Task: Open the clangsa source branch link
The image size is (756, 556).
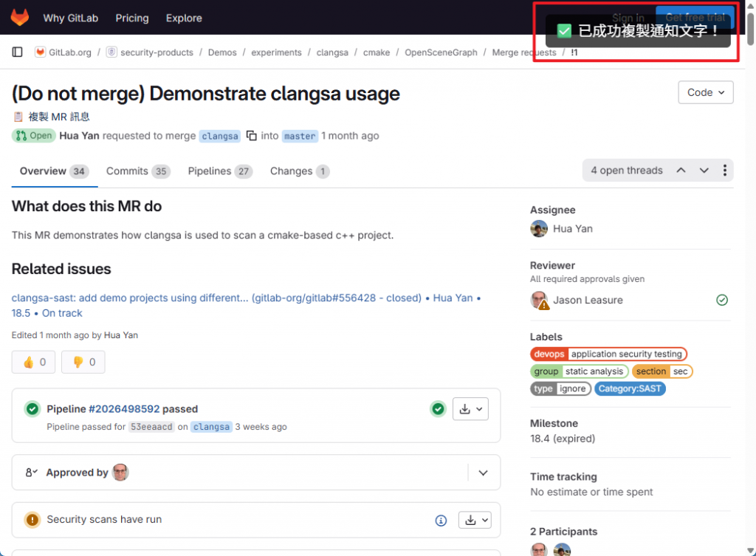Action: [220, 136]
